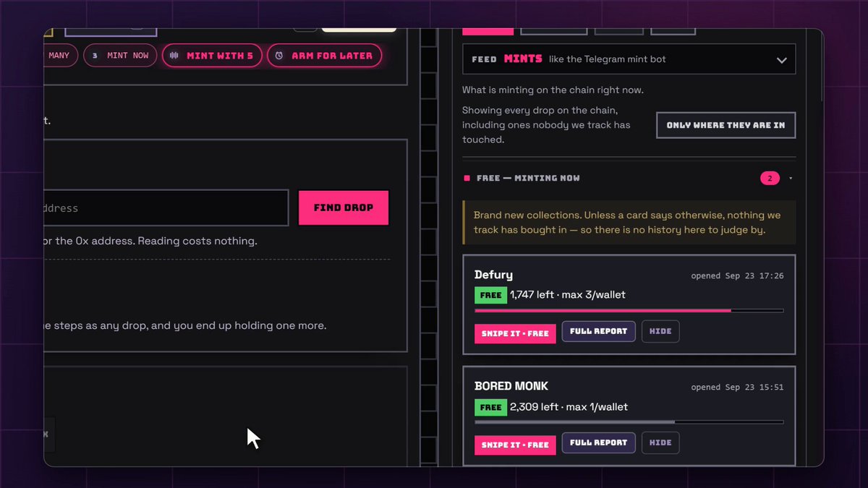Click the "Brand new collections" warning note
The height and width of the screenshot is (488, 868).
(629, 223)
